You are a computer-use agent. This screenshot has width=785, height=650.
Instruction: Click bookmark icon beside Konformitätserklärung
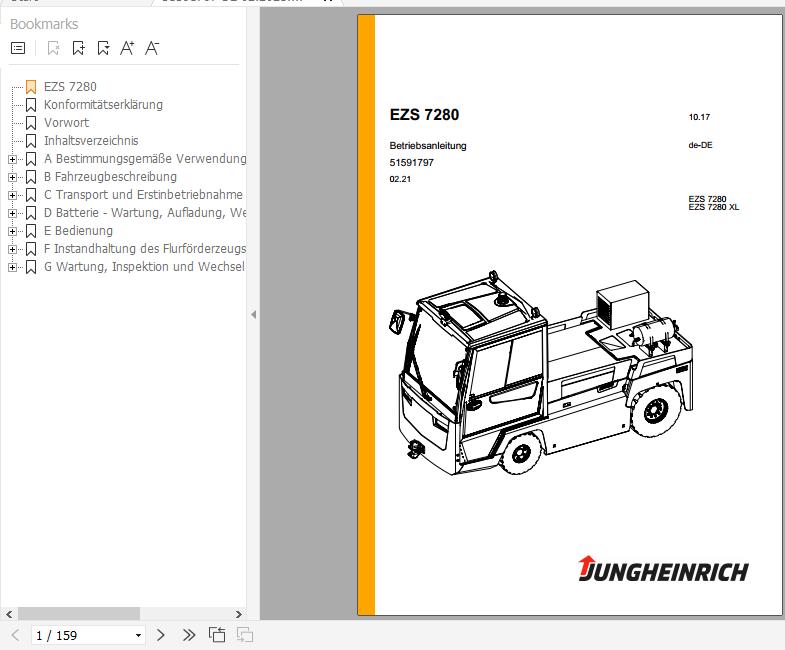(31, 105)
